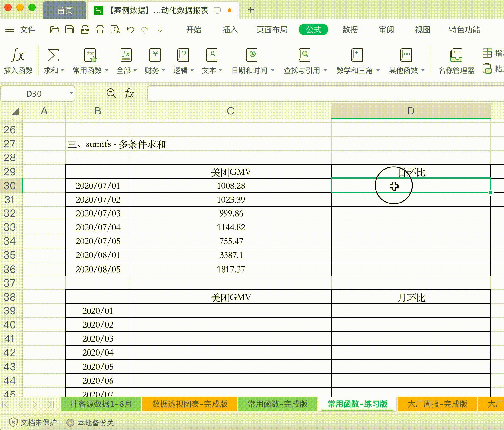Select the cell showing 3387.1
The height and width of the screenshot is (430, 504).
pyautogui.click(x=231, y=255)
